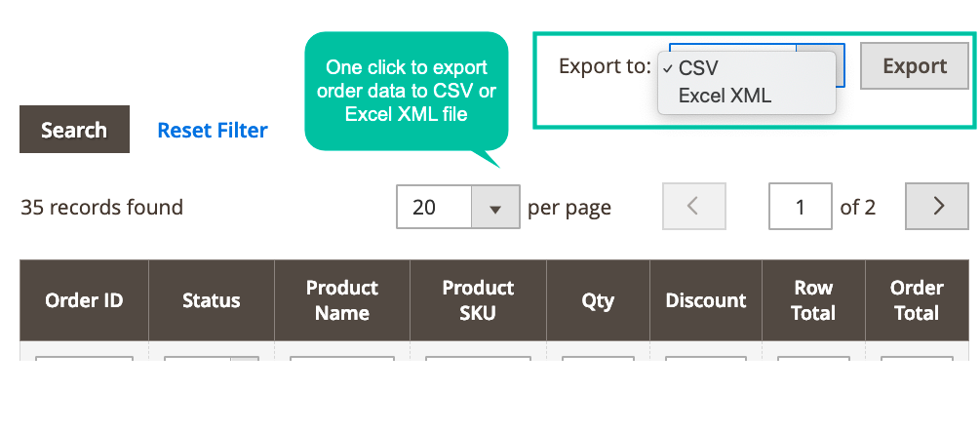Image resolution: width=980 pixels, height=431 pixels.
Task: Sort by Product Name column header
Action: (x=342, y=300)
